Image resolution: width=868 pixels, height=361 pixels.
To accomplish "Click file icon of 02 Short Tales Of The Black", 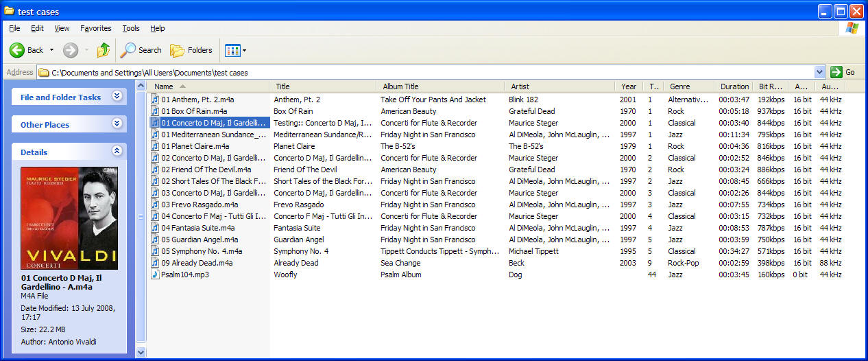I will (x=155, y=181).
